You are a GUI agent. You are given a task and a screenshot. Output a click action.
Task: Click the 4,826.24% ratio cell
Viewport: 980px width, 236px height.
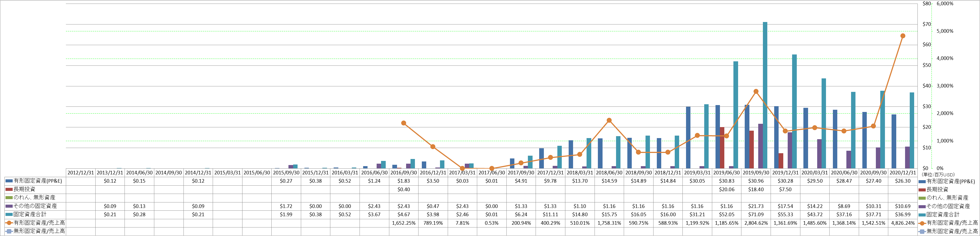pyautogui.click(x=903, y=223)
